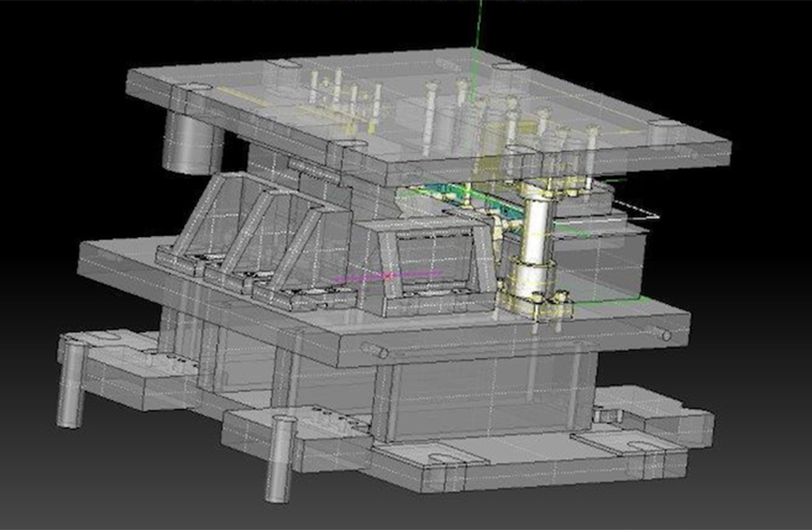Click the dowel pin on the middle plate's front edge
The image size is (812, 530).
click(384, 351)
